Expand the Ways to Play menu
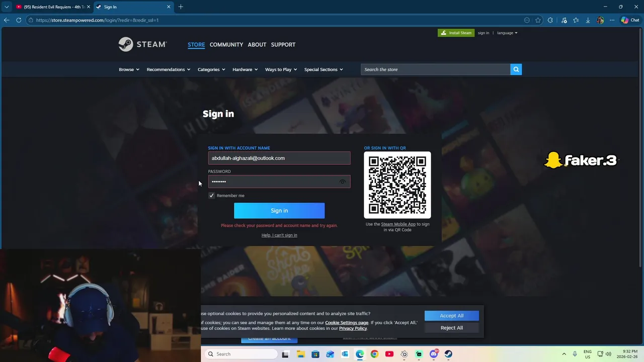Screen dimensions: 644x362 pos(281,69)
